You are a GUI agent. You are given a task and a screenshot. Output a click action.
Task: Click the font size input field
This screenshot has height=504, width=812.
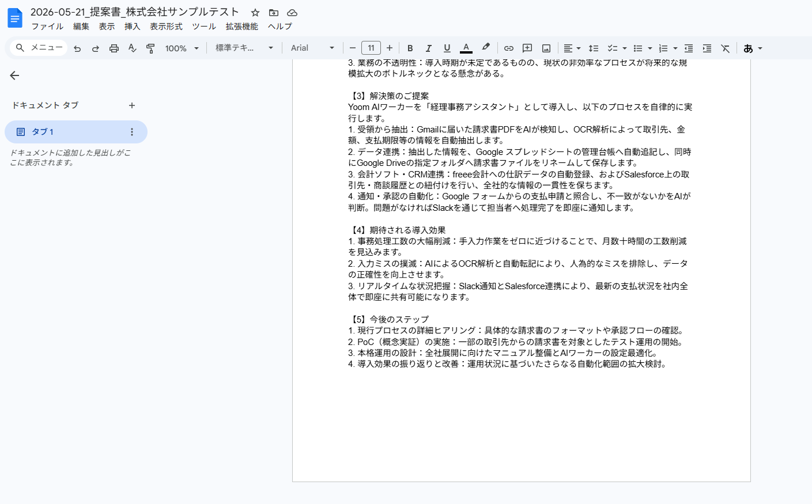[x=371, y=48]
